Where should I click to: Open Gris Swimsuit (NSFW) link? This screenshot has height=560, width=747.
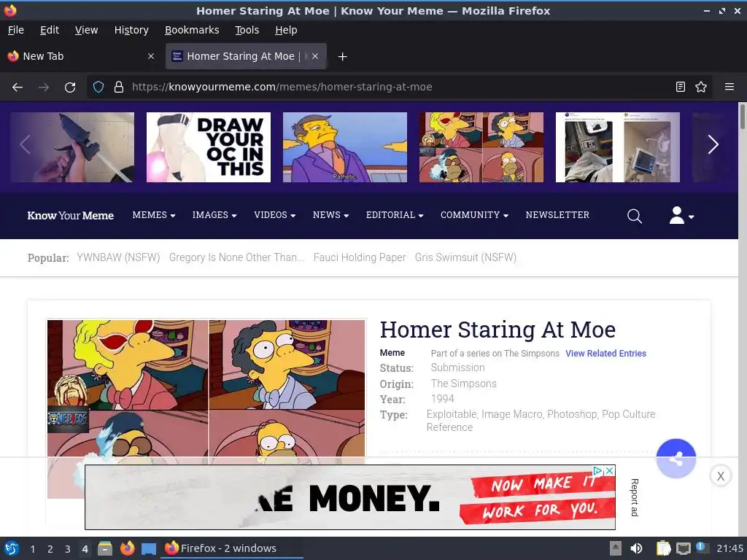pyautogui.click(x=465, y=257)
